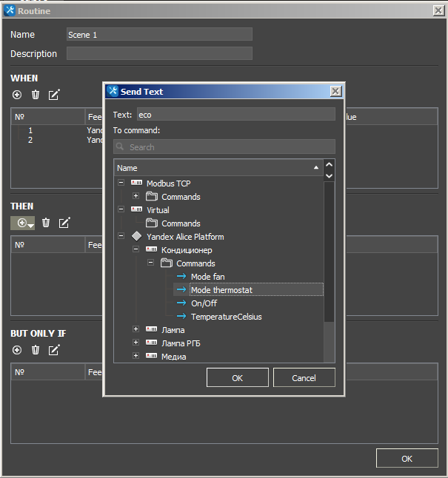Click add icon under BUT ONLY IF

click(17, 350)
